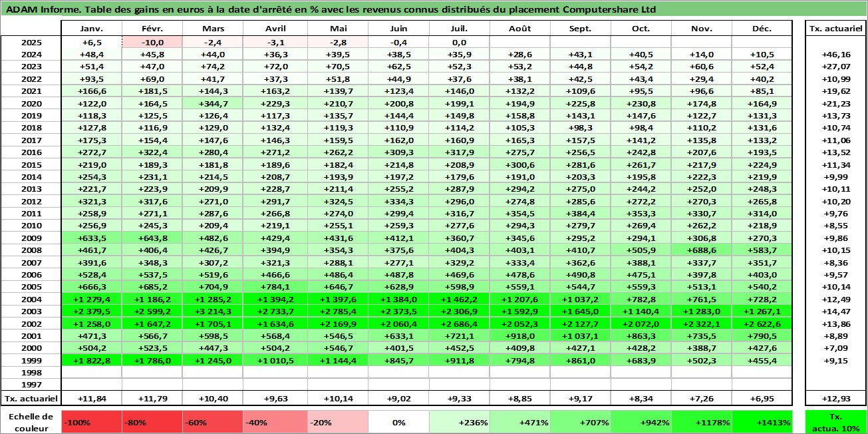
Task: Pick the +236% light green swatch
Action: (460, 422)
